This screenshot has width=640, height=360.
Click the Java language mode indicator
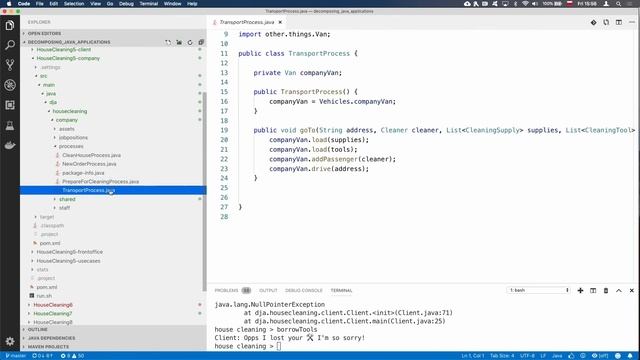[x=557, y=356]
